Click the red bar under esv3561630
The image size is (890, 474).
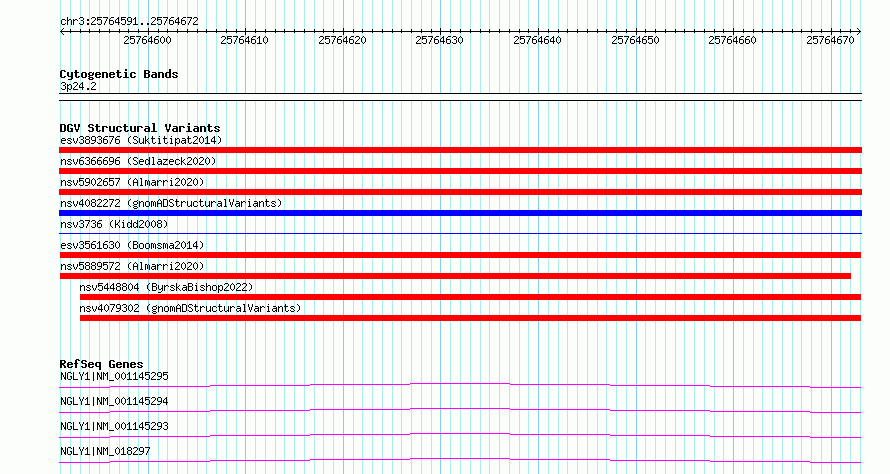(460, 255)
